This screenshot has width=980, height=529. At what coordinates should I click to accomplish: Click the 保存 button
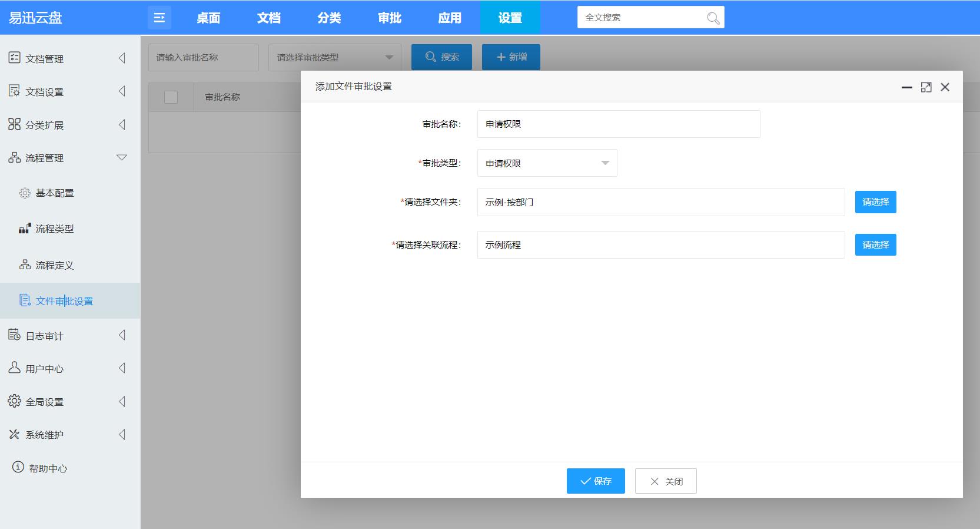tap(596, 481)
